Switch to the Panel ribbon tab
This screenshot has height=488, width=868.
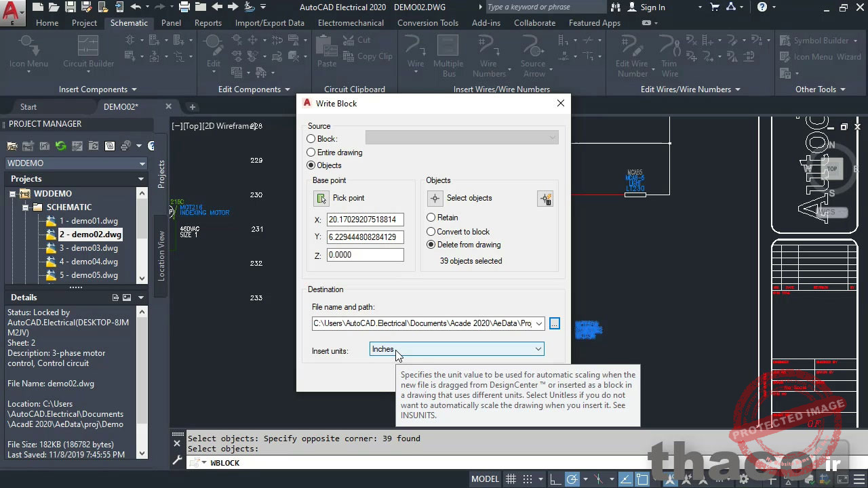coord(171,22)
